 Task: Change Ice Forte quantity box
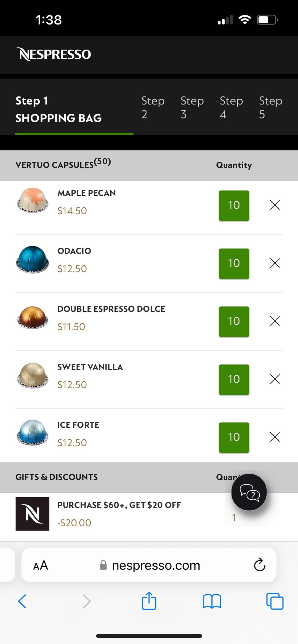tap(234, 437)
